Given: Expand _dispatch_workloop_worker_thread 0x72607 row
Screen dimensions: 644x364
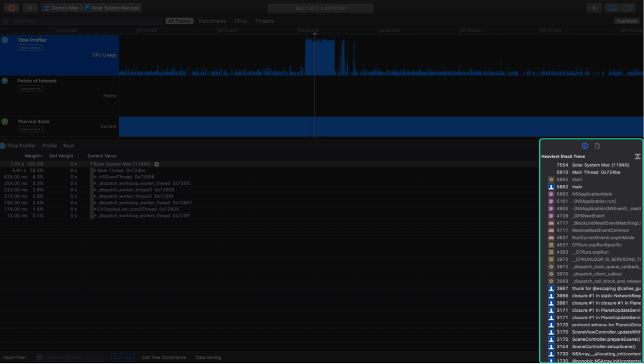Looking at the screenshot, I should (x=95, y=203).
